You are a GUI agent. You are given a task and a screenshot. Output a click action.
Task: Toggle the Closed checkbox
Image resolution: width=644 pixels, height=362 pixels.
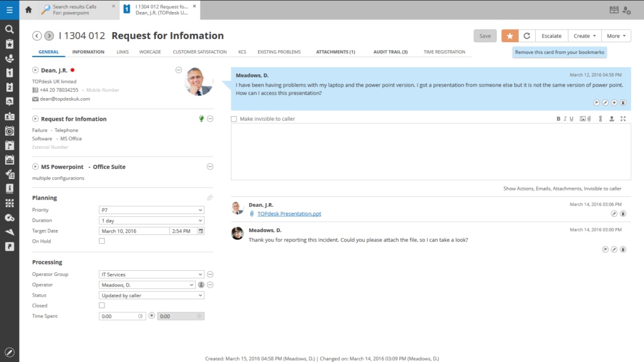(x=102, y=305)
